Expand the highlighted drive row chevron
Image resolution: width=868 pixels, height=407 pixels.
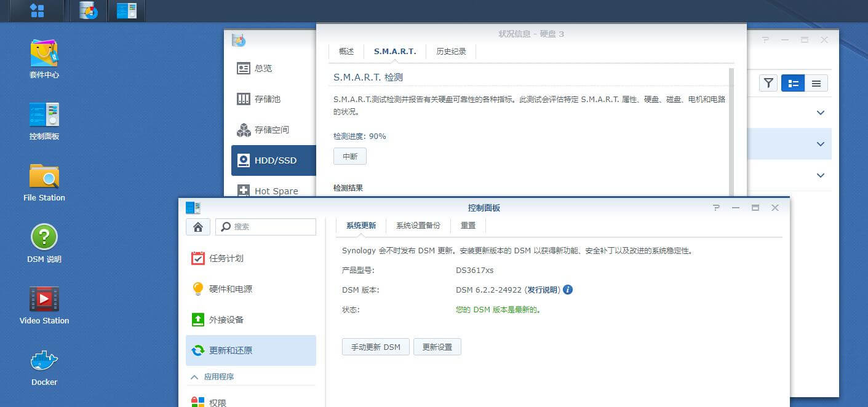point(820,144)
